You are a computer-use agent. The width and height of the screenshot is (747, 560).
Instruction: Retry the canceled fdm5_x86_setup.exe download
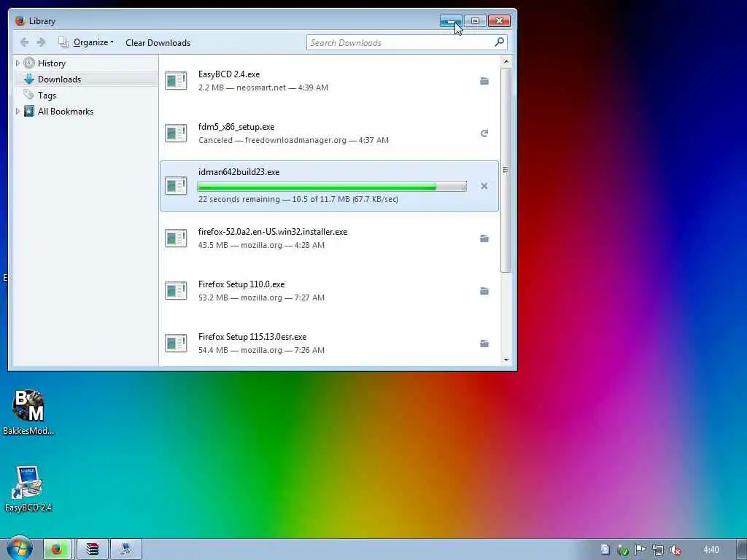(484, 133)
